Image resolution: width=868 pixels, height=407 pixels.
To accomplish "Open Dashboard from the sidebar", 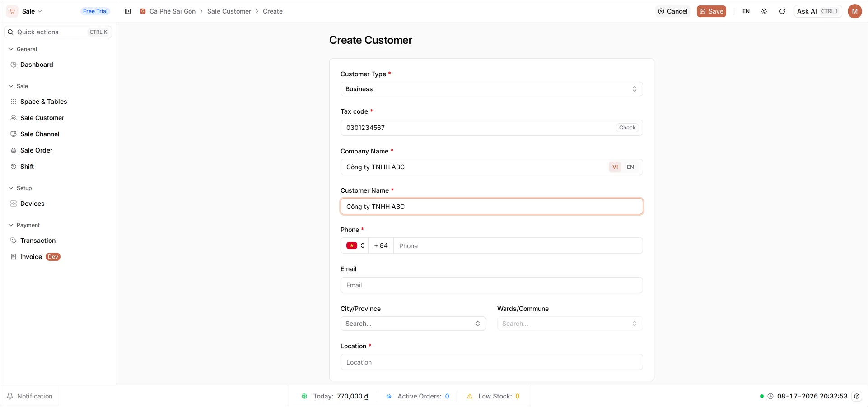I will (58, 65).
